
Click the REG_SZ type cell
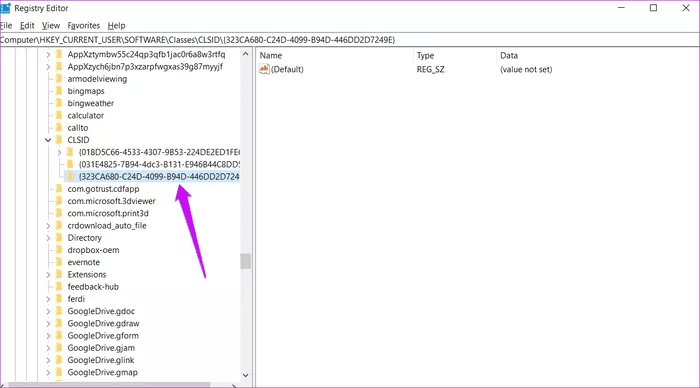(430, 69)
